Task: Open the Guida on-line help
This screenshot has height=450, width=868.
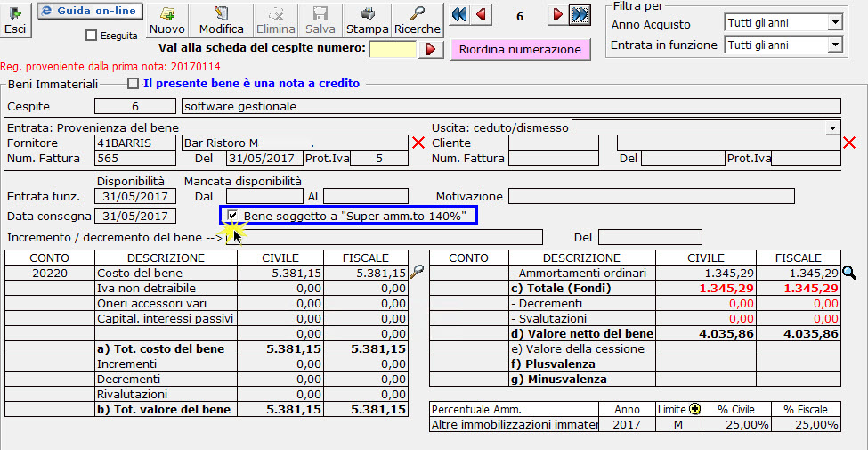Action: [90, 11]
